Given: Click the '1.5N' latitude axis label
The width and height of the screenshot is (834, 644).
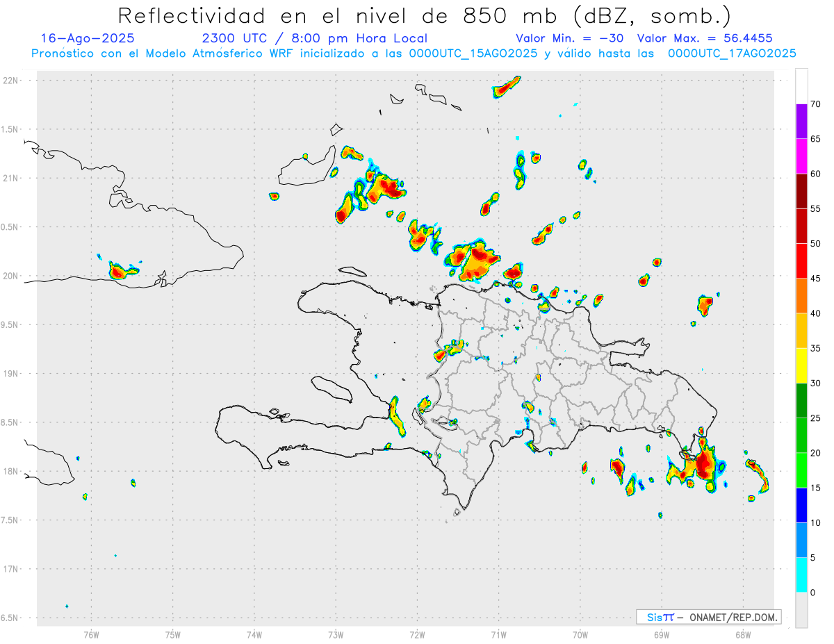Looking at the screenshot, I should [10, 129].
